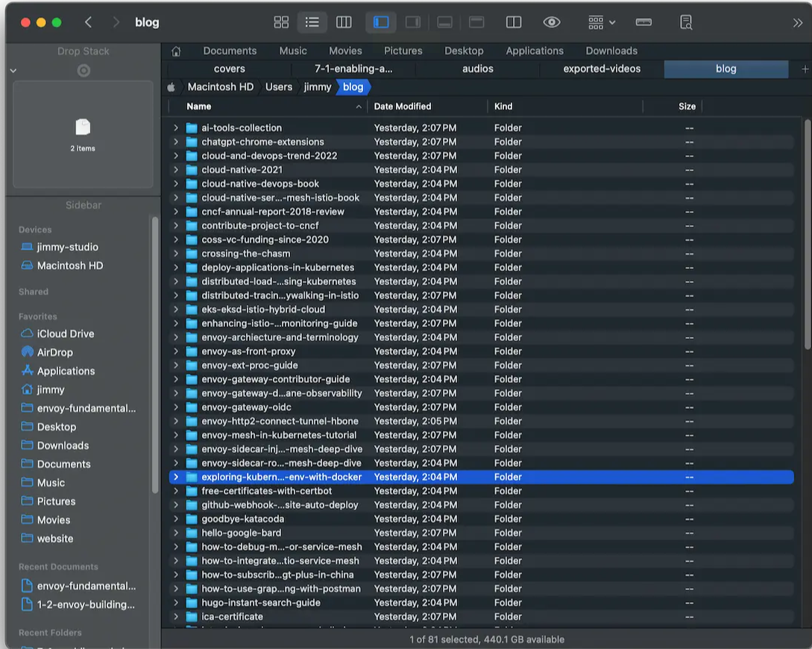This screenshot has width=812, height=649.
Task: Click the dual browser split icon
Action: click(x=514, y=22)
